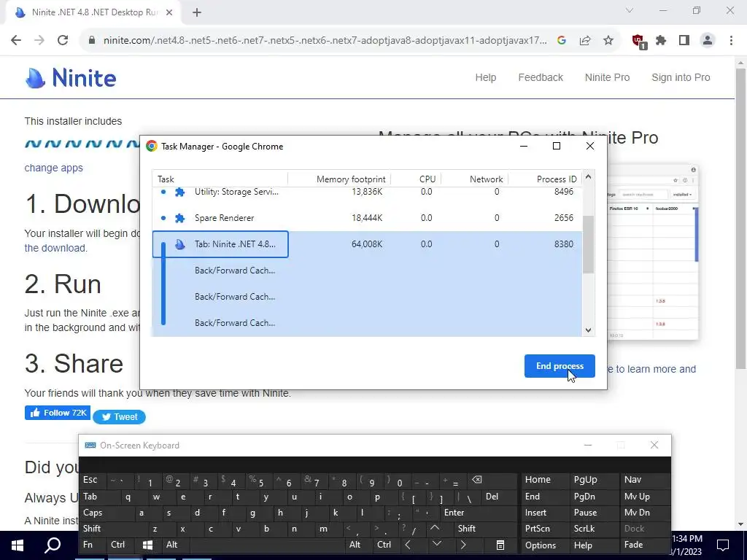Click the Tweet button
The image size is (747, 560).
(x=119, y=416)
